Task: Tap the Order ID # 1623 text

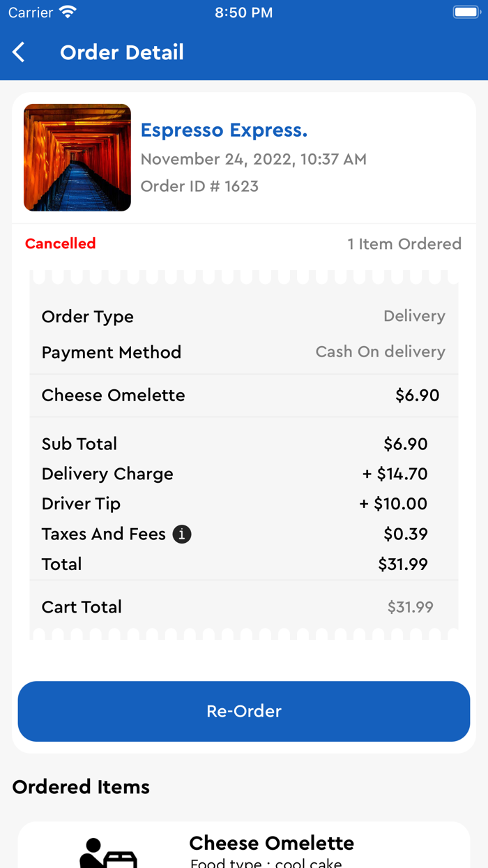Action: pos(200,186)
